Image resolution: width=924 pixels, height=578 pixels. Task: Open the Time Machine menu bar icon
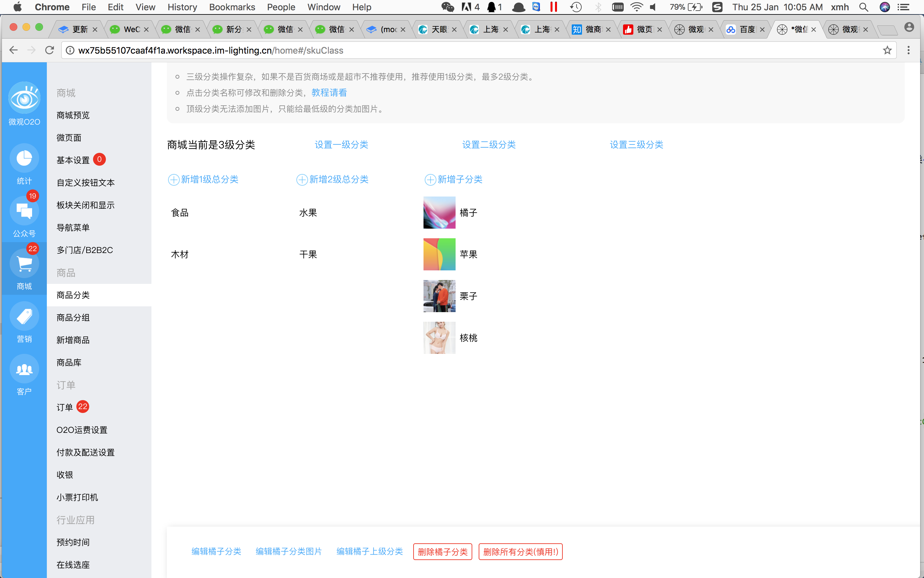click(x=576, y=7)
